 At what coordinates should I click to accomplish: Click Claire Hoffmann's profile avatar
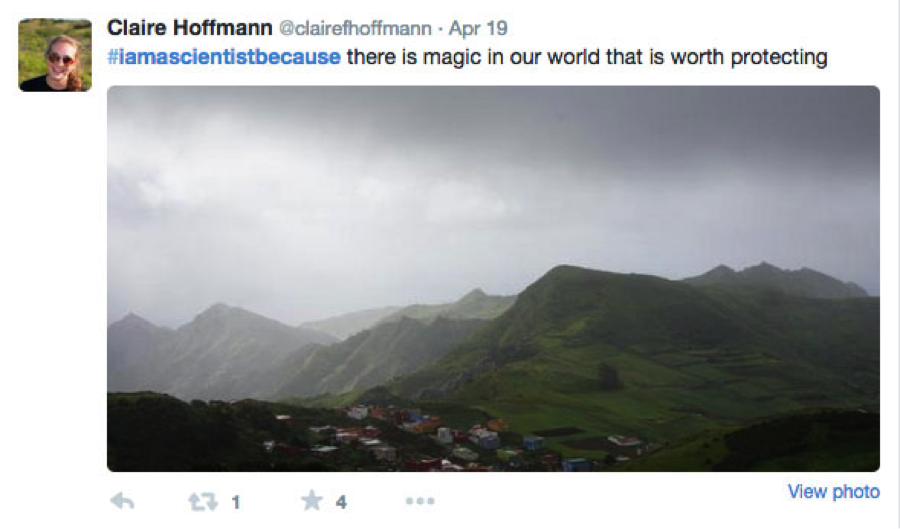tap(55, 55)
